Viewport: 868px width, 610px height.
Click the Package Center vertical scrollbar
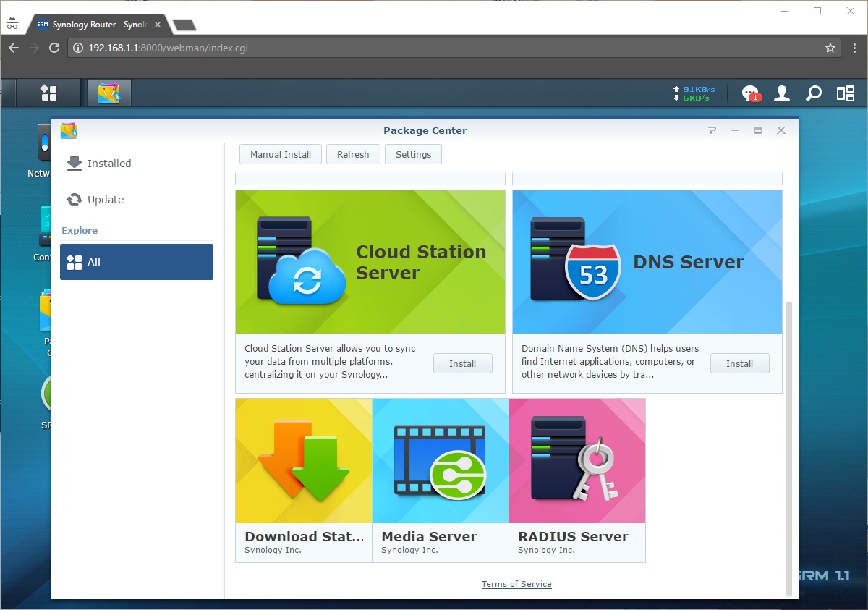[789, 449]
